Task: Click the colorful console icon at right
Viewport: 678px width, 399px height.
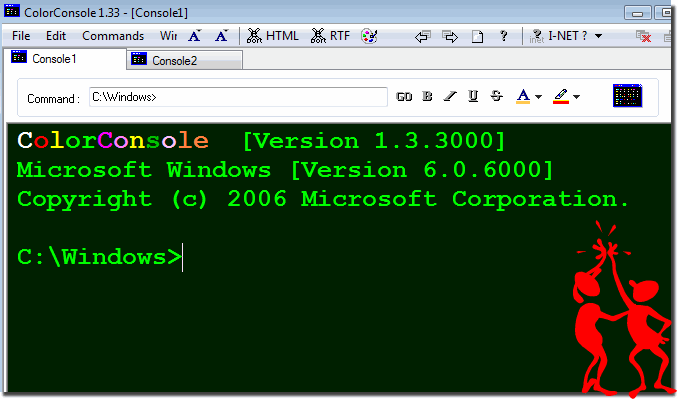Action: coord(627,96)
